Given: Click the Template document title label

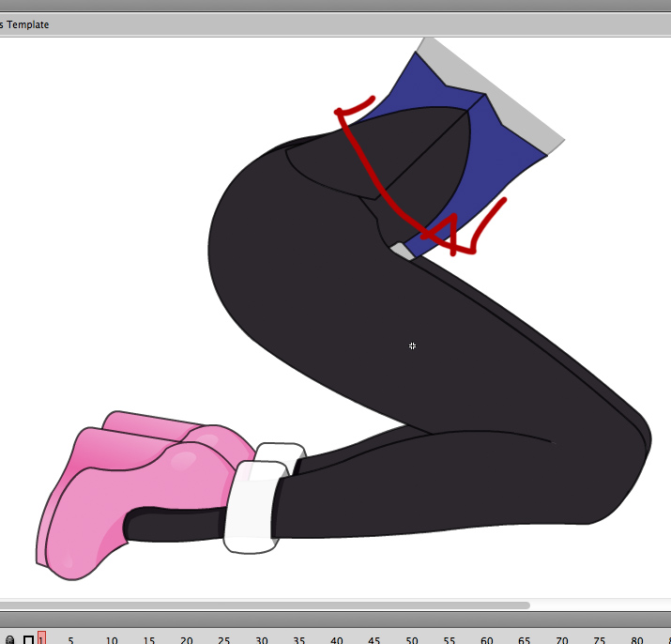Looking at the screenshot, I should click(x=27, y=24).
